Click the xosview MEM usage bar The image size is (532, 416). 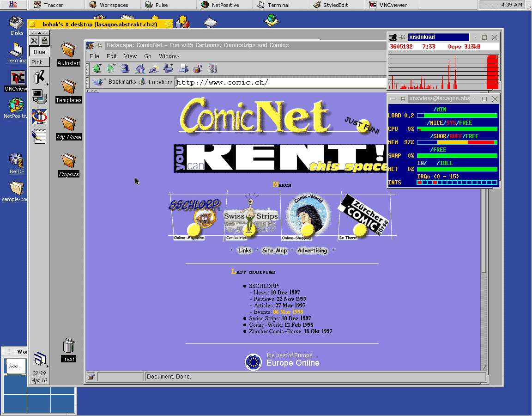457,142
